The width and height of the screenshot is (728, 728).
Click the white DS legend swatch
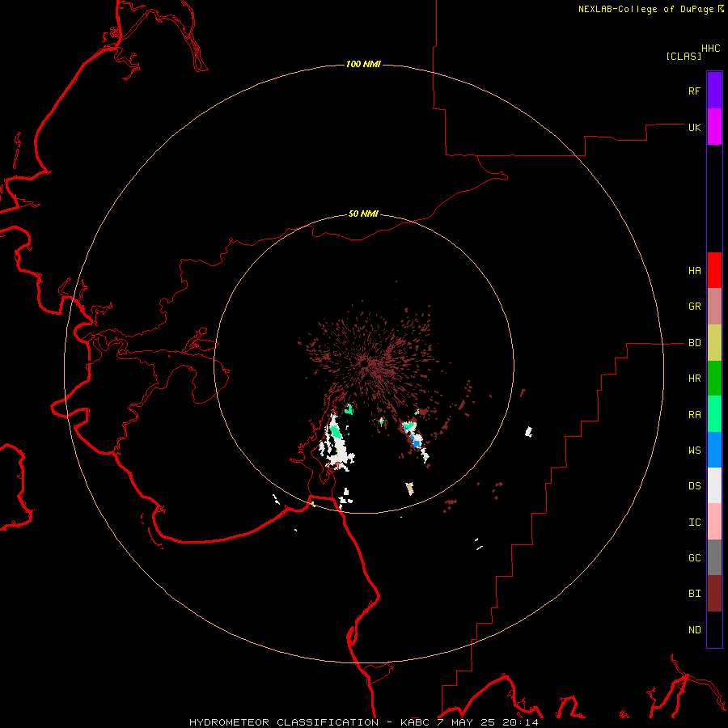(x=714, y=485)
